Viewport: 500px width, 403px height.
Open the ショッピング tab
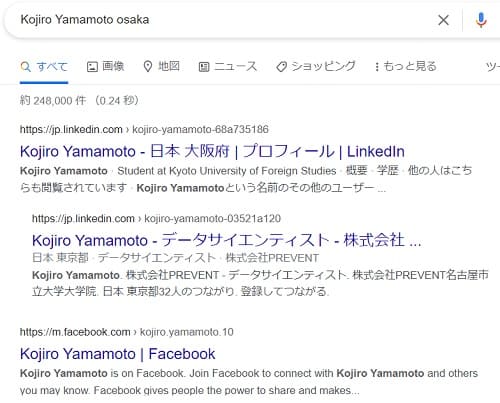coord(316,66)
